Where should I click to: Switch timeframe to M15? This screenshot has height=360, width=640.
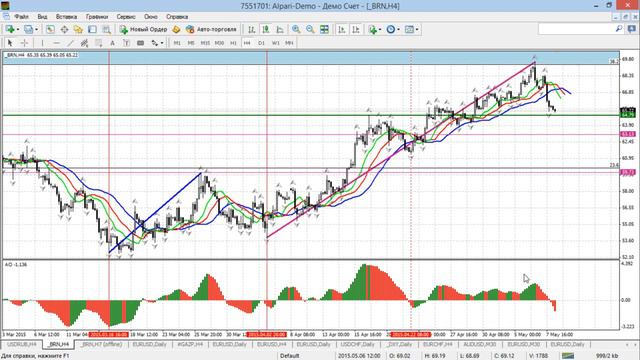[x=205, y=43]
